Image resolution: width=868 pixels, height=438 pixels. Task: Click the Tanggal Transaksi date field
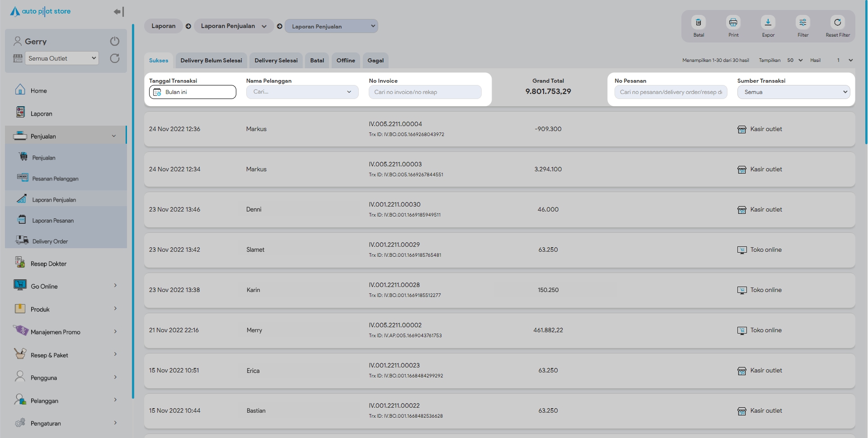192,92
